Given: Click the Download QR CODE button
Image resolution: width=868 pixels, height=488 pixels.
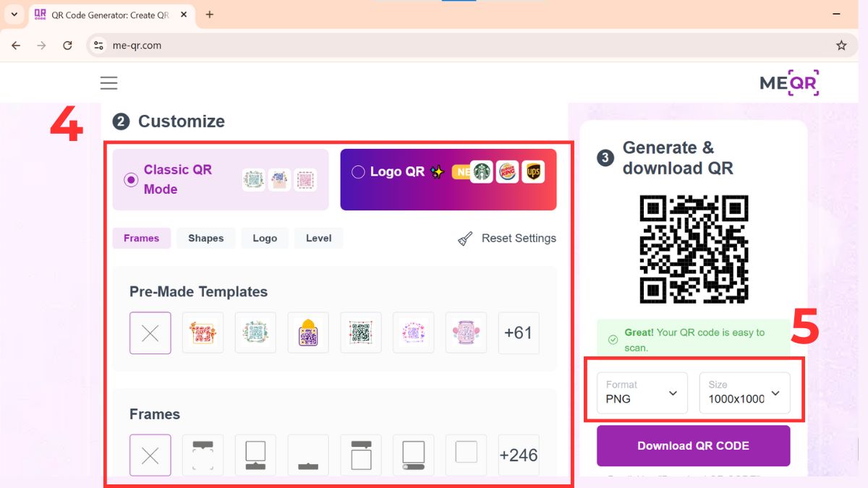Looking at the screenshot, I should [693, 446].
